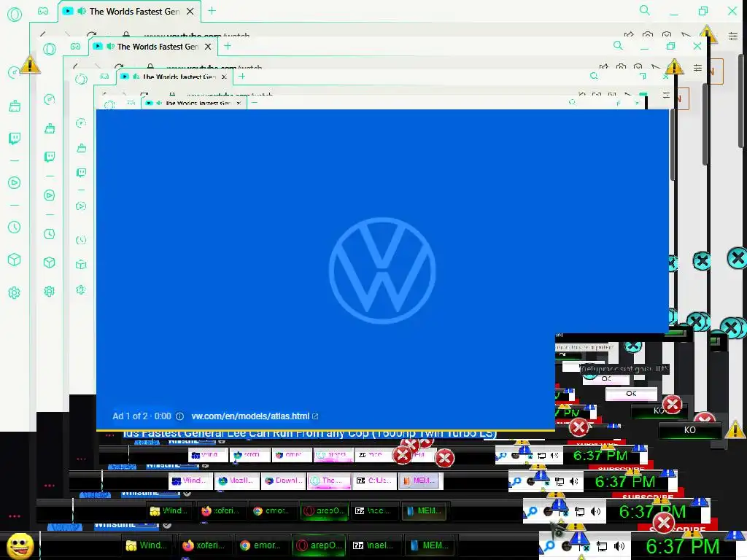Select outermost 'The Worlds Fastest Gen' tab

(x=129, y=11)
